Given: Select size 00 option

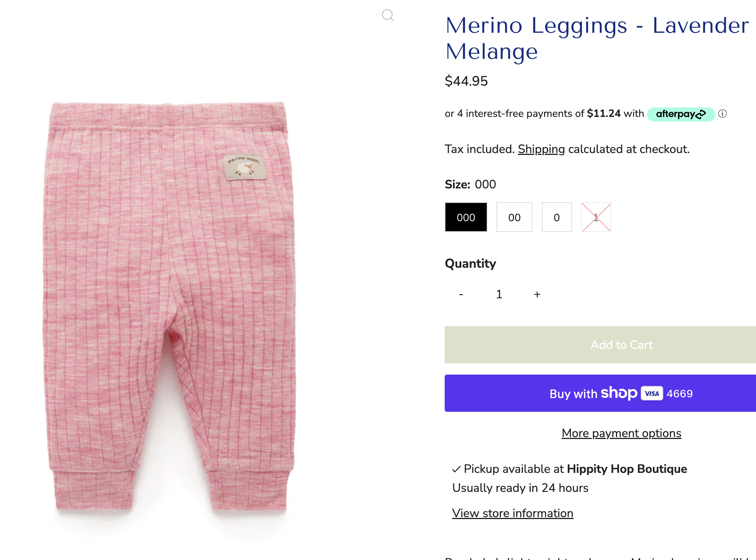Looking at the screenshot, I should (514, 217).
